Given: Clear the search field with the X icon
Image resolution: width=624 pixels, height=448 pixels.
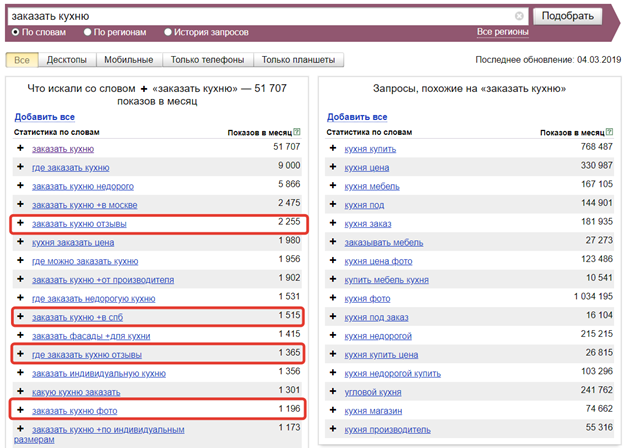Looking at the screenshot, I should tap(519, 16).
